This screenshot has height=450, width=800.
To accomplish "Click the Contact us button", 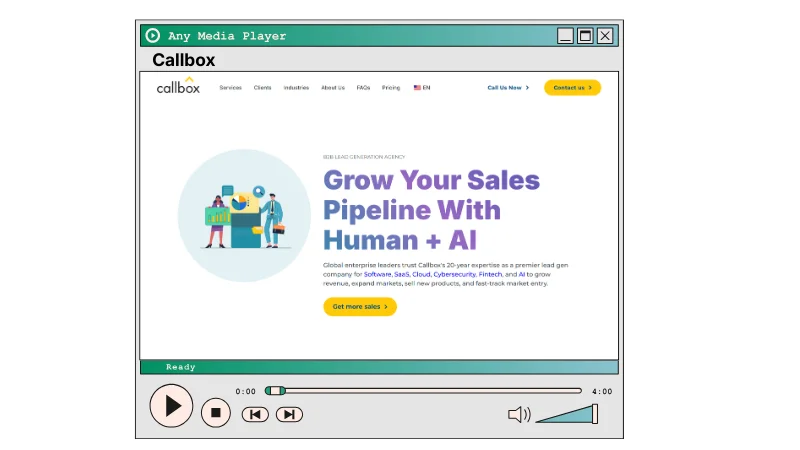I will 572,88.
